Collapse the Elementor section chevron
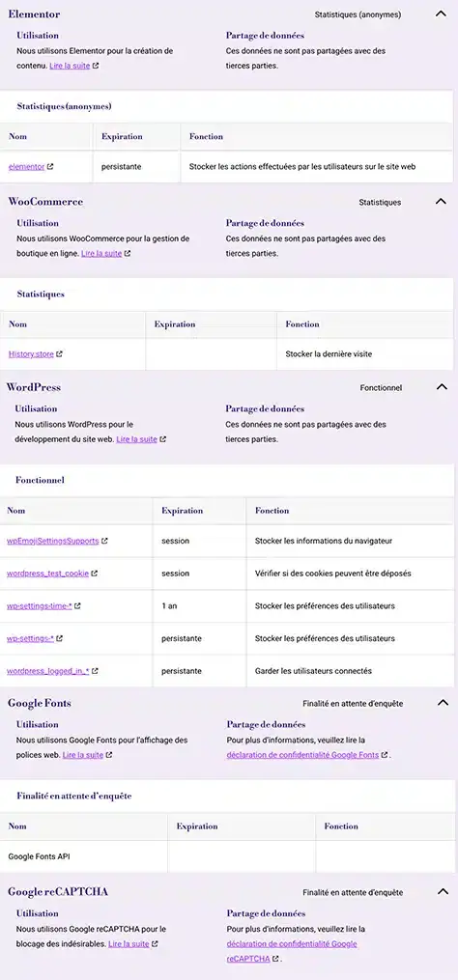The height and width of the screenshot is (980, 458). pyautogui.click(x=441, y=14)
